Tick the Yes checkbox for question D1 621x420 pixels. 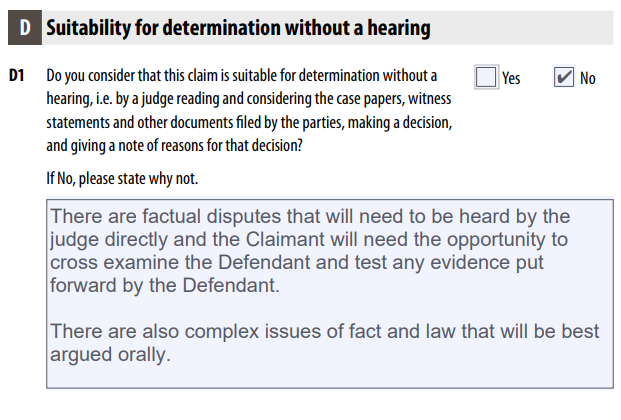[x=486, y=77]
